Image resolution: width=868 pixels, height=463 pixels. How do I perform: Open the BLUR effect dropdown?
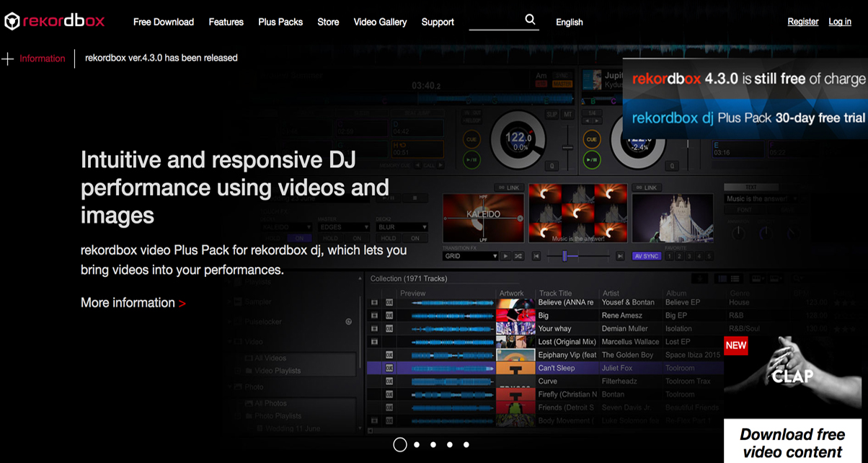401,226
